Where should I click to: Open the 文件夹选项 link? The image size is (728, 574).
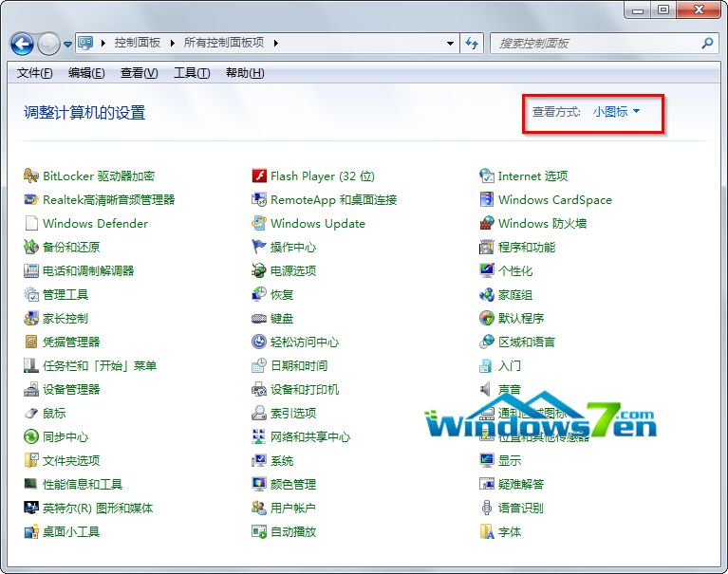pyautogui.click(x=71, y=461)
